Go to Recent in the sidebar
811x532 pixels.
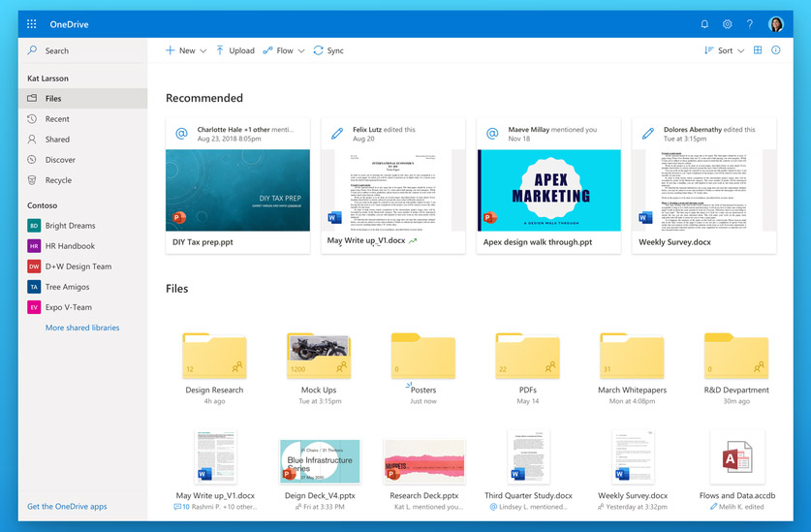[x=82, y=119]
